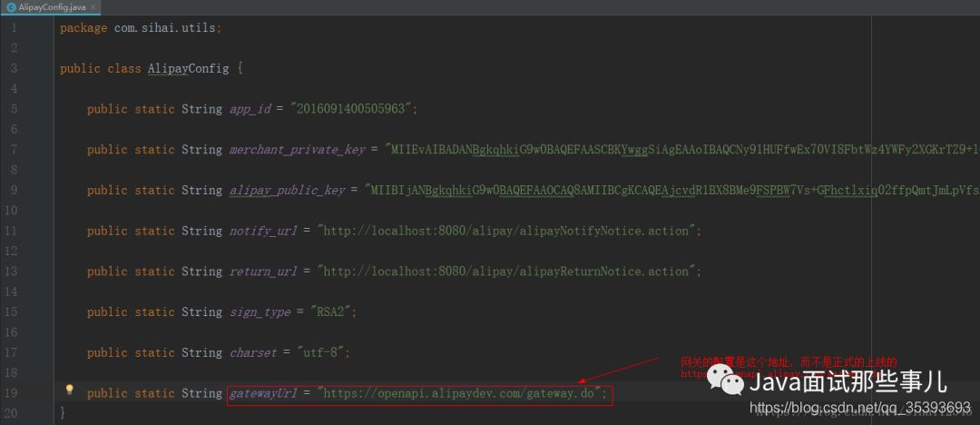
Task: Click the notify_url variable name
Action: coord(263,232)
